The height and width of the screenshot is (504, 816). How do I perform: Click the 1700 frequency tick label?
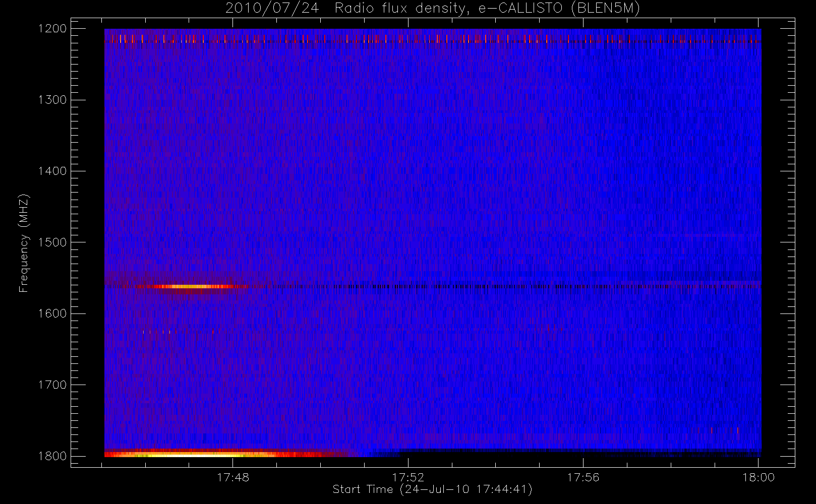(x=52, y=385)
